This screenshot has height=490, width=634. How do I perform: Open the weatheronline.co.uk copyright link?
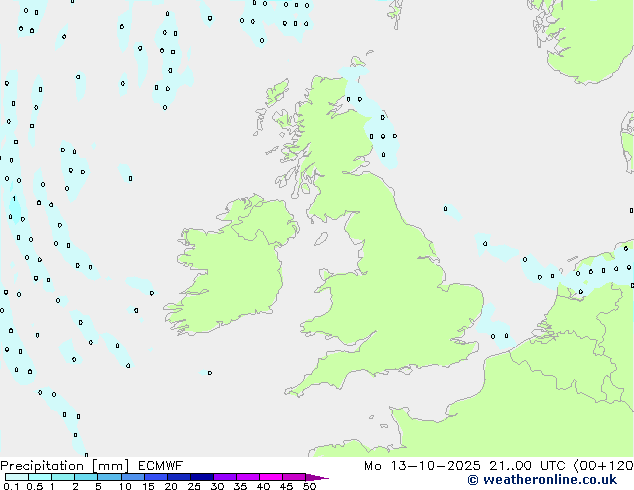pyautogui.click(x=542, y=480)
